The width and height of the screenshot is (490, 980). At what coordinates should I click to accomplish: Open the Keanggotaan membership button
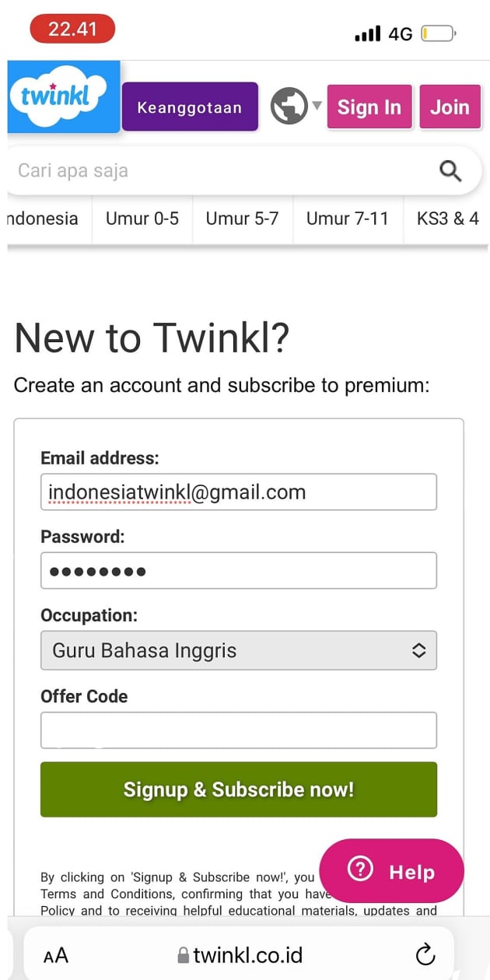click(190, 107)
